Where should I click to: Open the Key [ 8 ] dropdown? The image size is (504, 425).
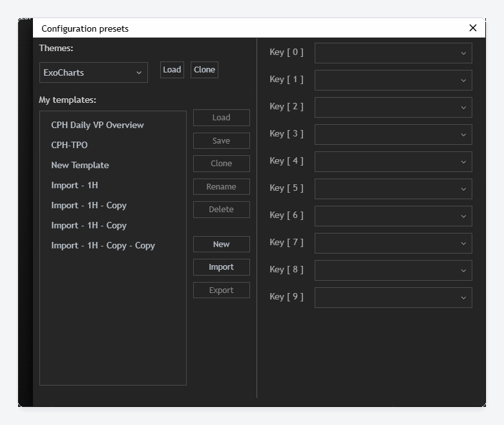coord(394,270)
